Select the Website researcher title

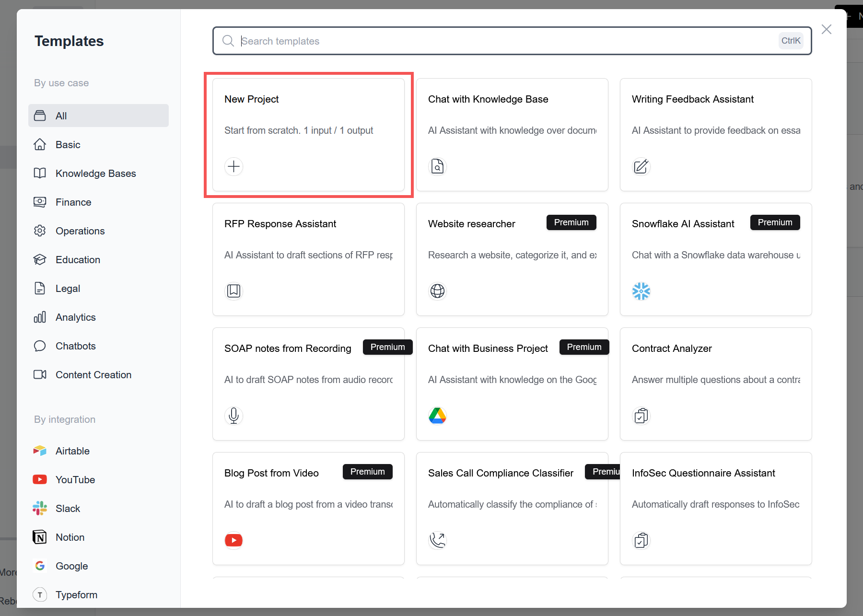pyautogui.click(x=471, y=224)
